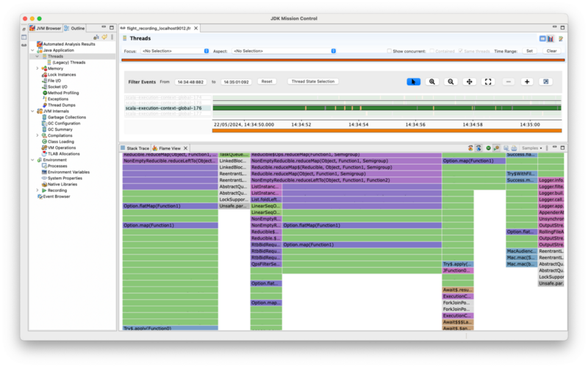
Task: Click the second person icon in flame toolbar
Action: coord(479,149)
